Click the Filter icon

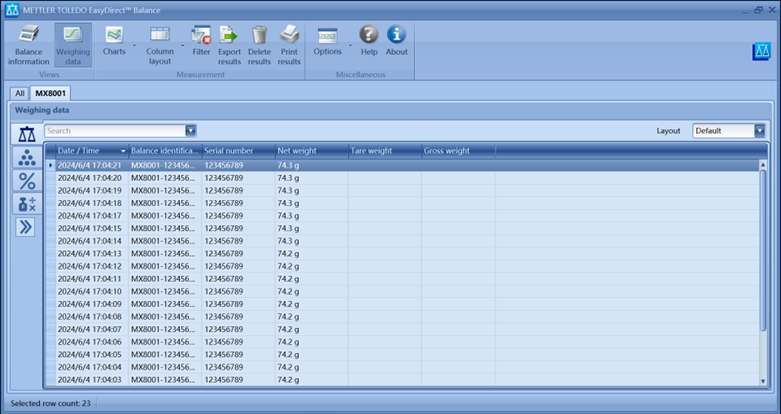(x=201, y=41)
